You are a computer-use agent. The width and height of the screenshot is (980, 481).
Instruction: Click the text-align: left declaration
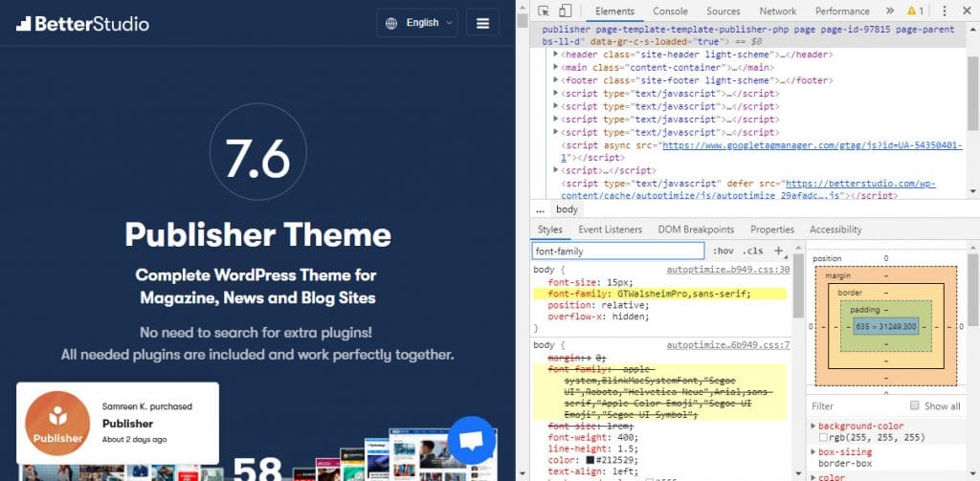pyautogui.click(x=593, y=471)
